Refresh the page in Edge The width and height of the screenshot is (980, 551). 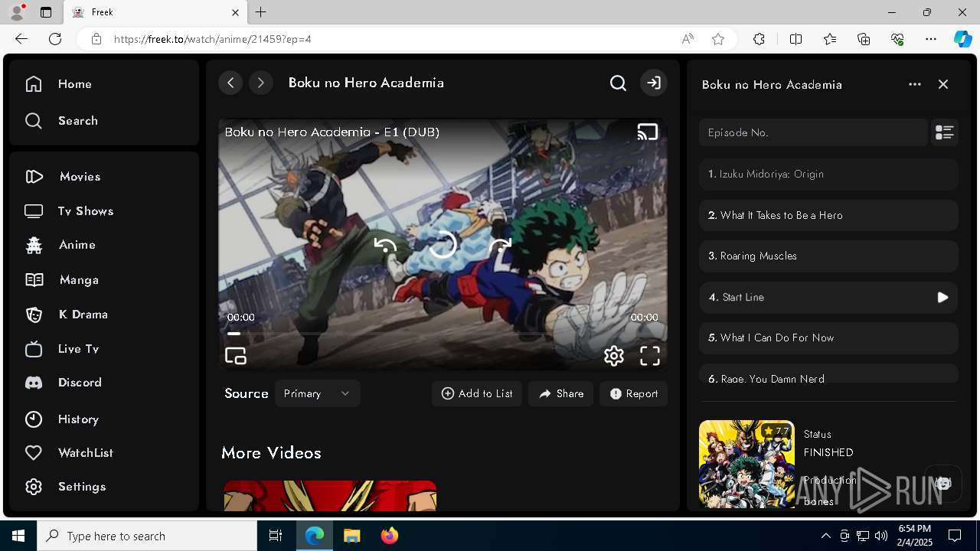pyautogui.click(x=55, y=39)
